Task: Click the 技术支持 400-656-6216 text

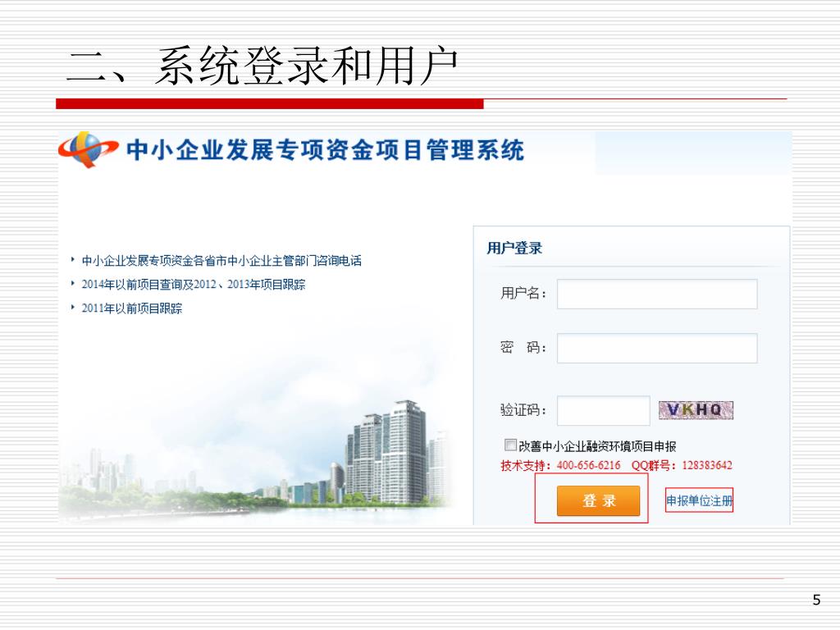Action: [x=560, y=465]
